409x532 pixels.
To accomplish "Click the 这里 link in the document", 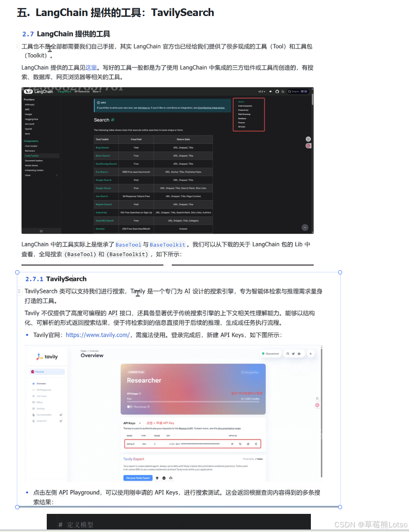I will click(91, 67).
